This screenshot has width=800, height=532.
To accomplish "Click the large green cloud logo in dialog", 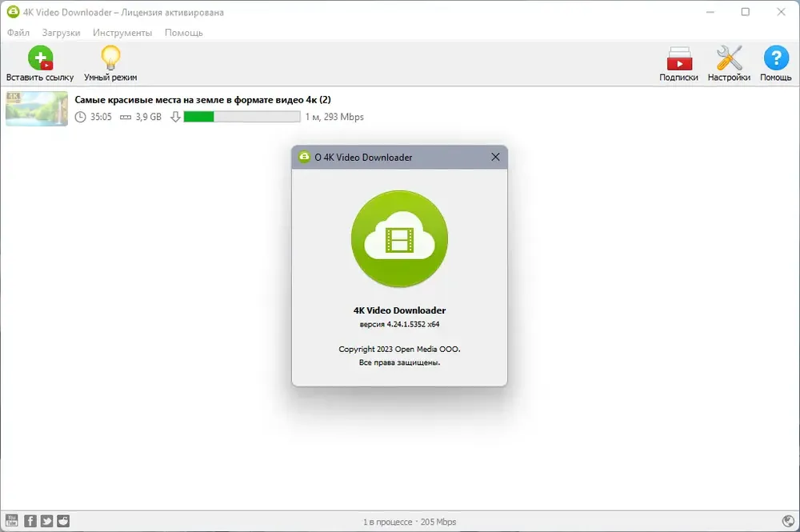I will click(399, 238).
